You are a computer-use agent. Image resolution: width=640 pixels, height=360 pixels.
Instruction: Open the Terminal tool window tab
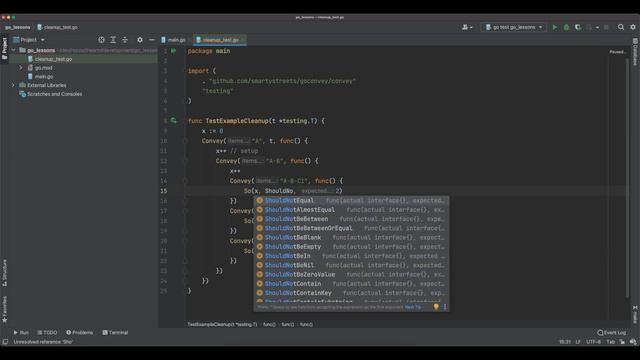point(115,333)
